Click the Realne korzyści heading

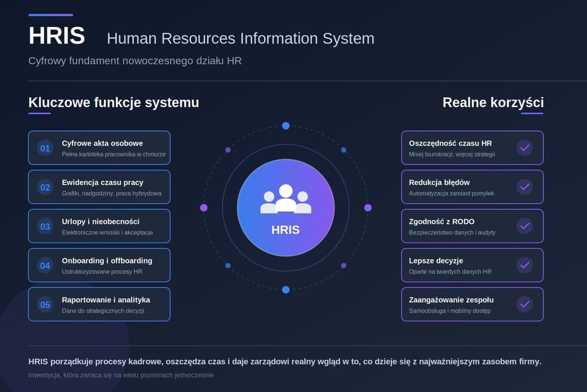pos(493,103)
